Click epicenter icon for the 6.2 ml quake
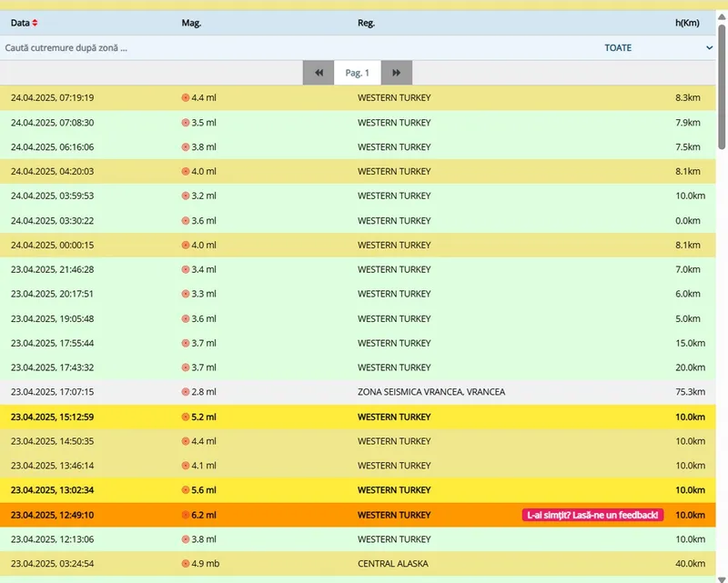The width and height of the screenshot is (728, 583). [x=186, y=515]
